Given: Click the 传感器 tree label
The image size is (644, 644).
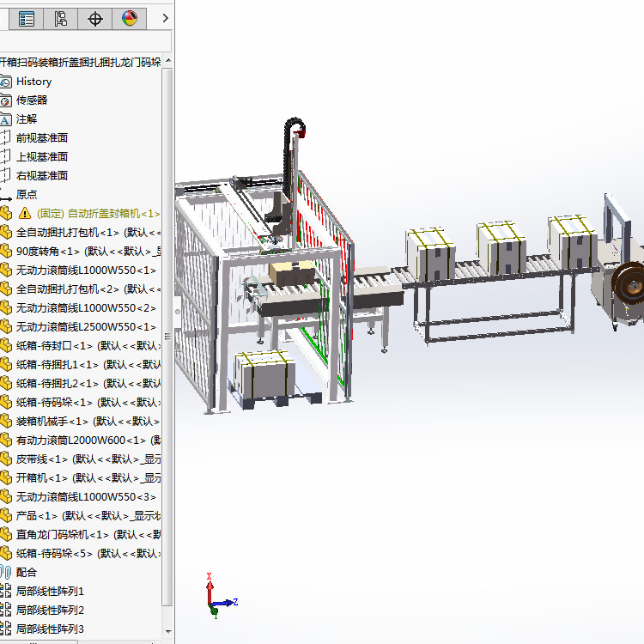Looking at the screenshot, I should pos(32,100).
